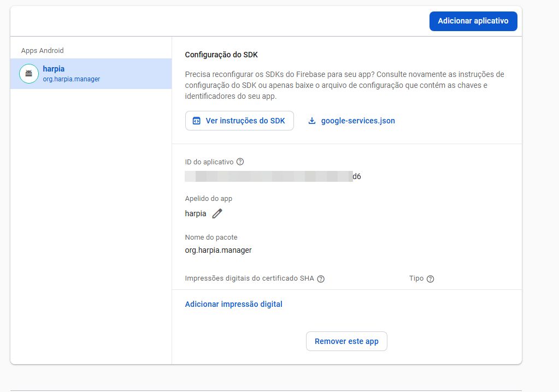
Task: Click Adicionar impressão digital link
Action: [233, 304]
